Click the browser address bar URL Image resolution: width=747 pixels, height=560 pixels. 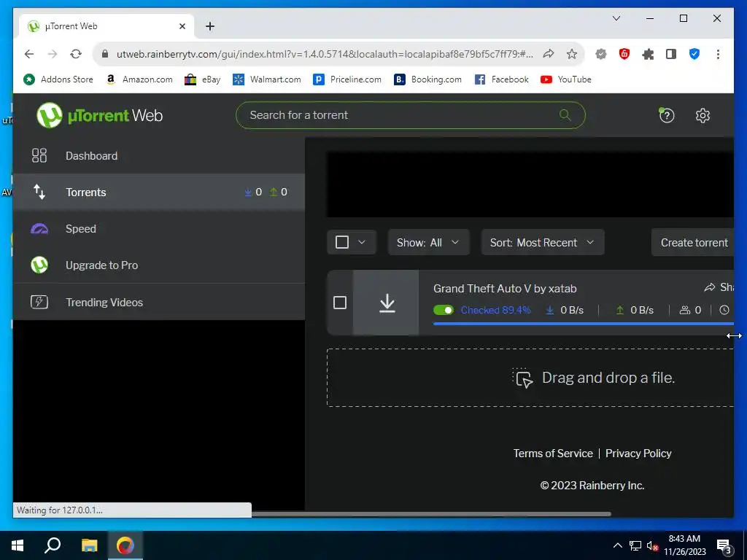[x=325, y=54]
